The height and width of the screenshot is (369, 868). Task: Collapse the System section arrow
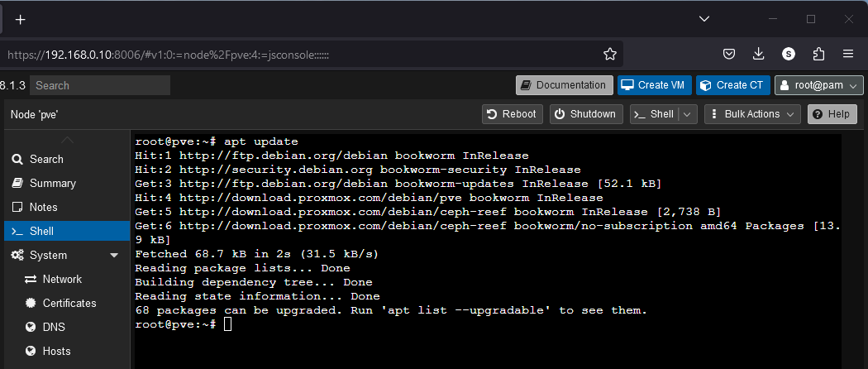tap(115, 256)
